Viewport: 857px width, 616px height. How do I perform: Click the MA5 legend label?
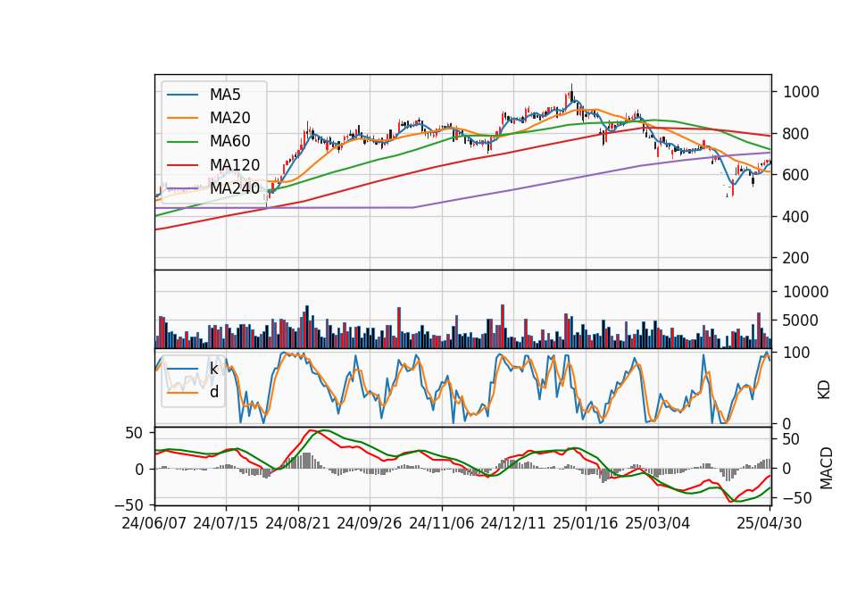pyautogui.click(x=225, y=95)
